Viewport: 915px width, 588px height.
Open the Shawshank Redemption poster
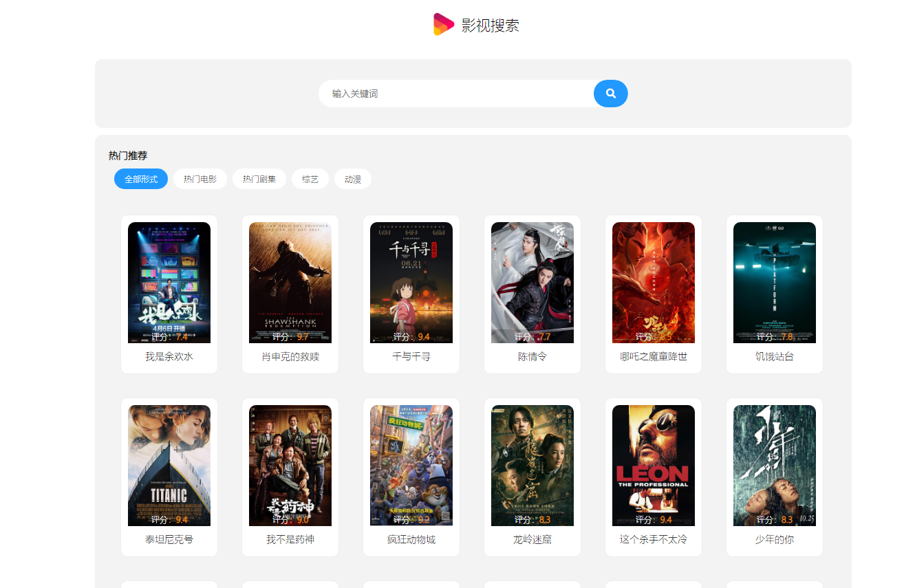coord(290,283)
